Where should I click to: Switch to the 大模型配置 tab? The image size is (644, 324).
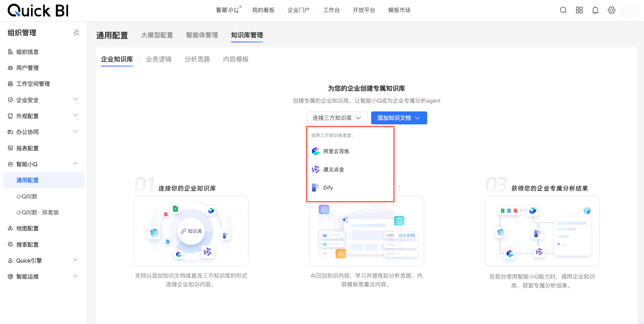click(x=157, y=35)
